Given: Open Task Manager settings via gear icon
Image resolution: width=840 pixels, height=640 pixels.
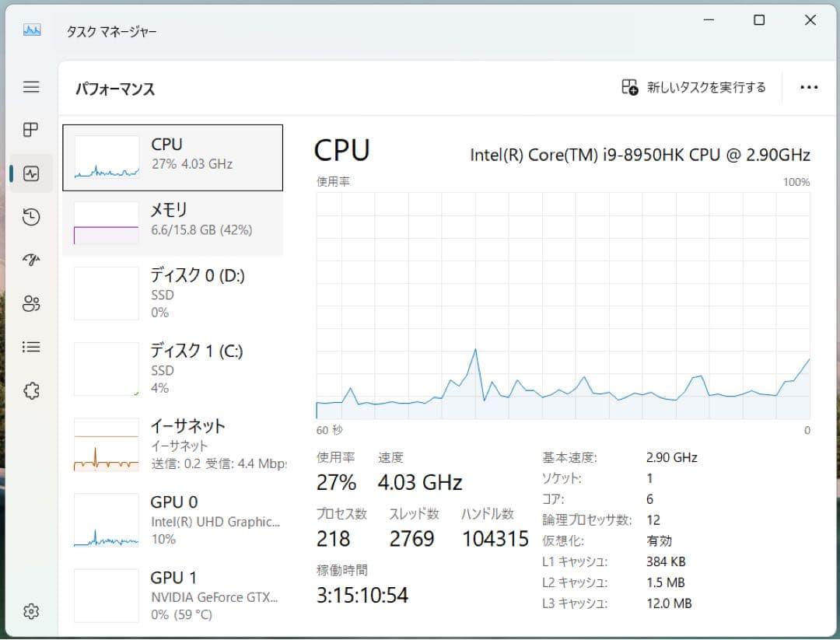Looking at the screenshot, I should click(31, 611).
